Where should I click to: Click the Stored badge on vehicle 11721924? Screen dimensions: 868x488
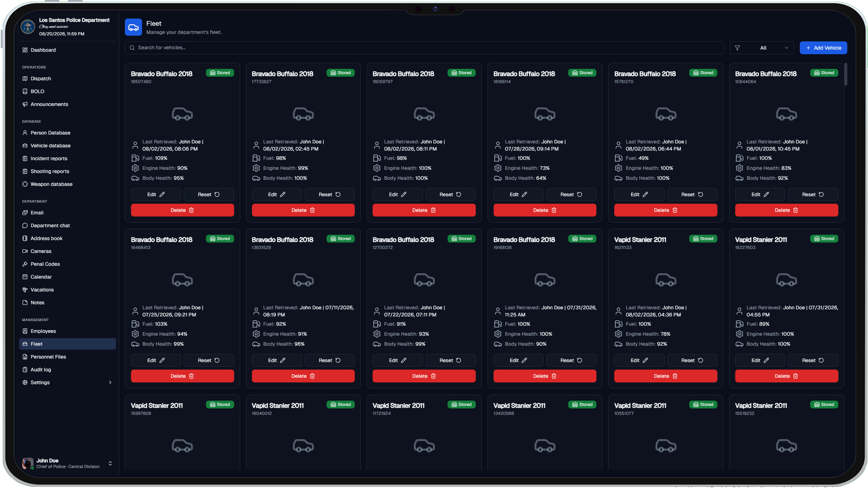coord(461,405)
